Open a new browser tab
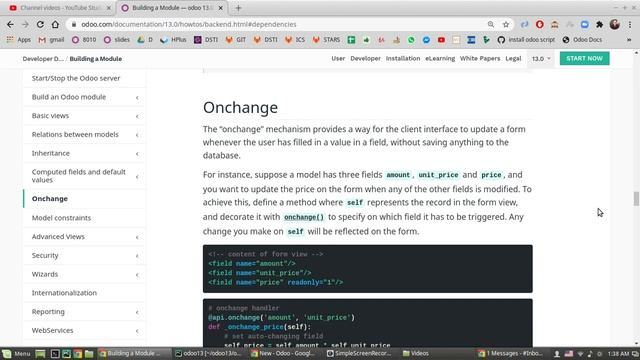Viewport: 640px width, 360px height. click(238, 8)
